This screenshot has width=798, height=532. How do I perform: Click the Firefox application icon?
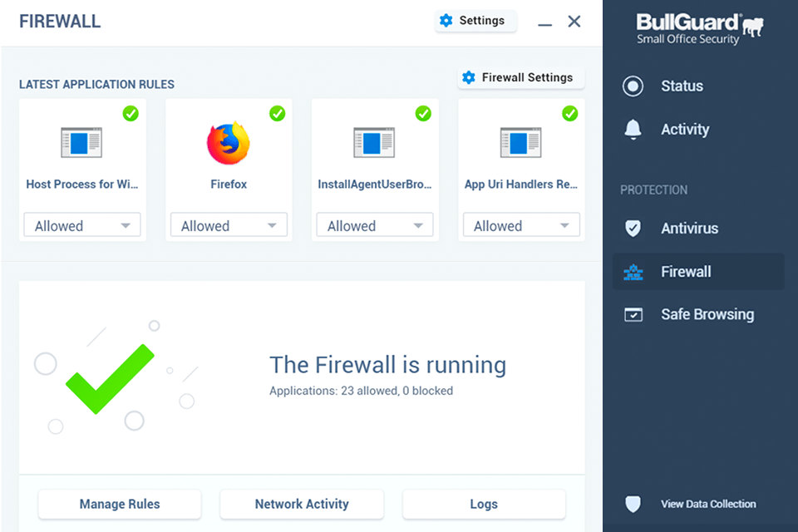(229, 143)
